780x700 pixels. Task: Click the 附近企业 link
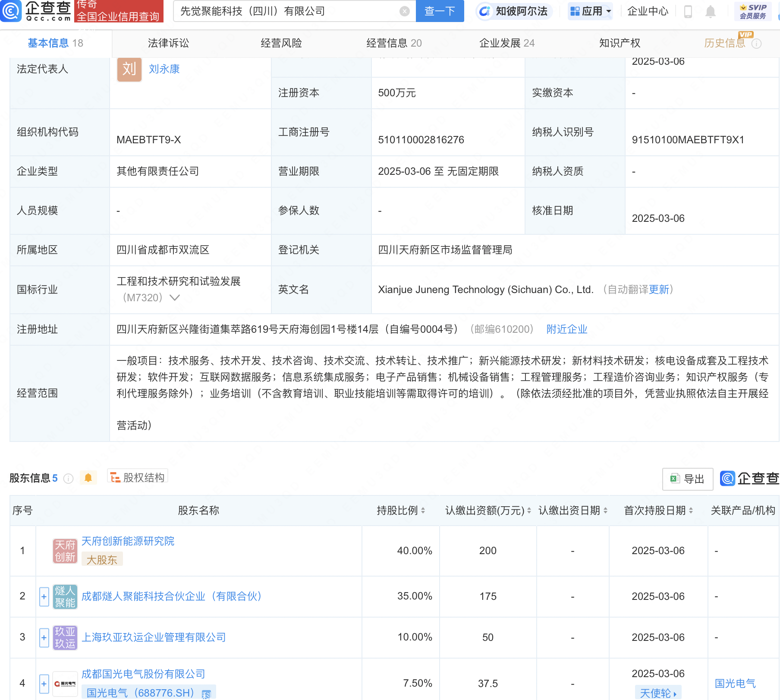[567, 329]
